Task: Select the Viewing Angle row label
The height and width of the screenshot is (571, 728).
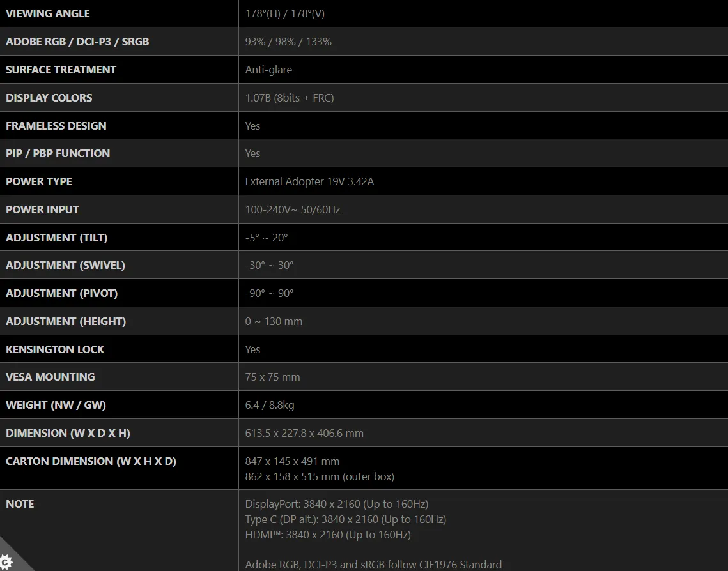Action: click(48, 13)
